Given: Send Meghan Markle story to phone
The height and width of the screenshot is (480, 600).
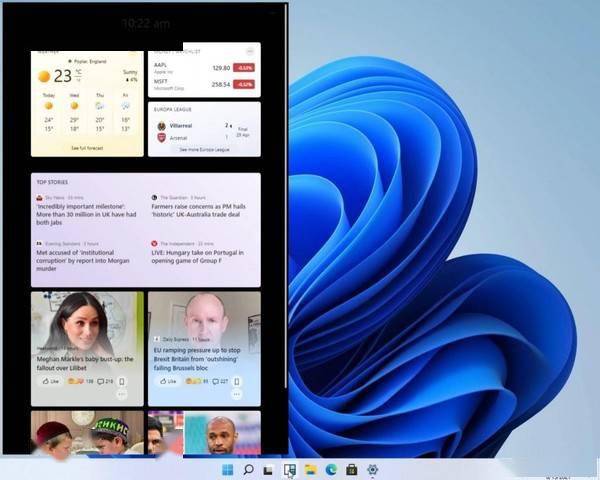Looking at the screenshot, I should (x=122, y=382).
